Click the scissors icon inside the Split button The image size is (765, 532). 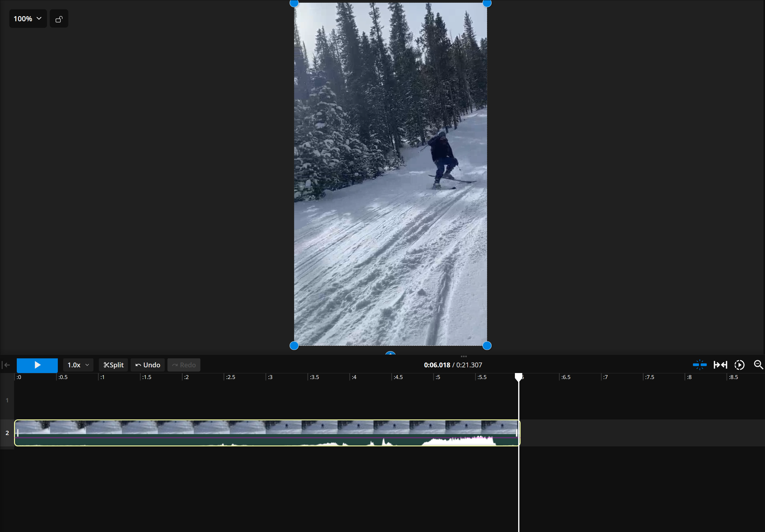[106, 365]
